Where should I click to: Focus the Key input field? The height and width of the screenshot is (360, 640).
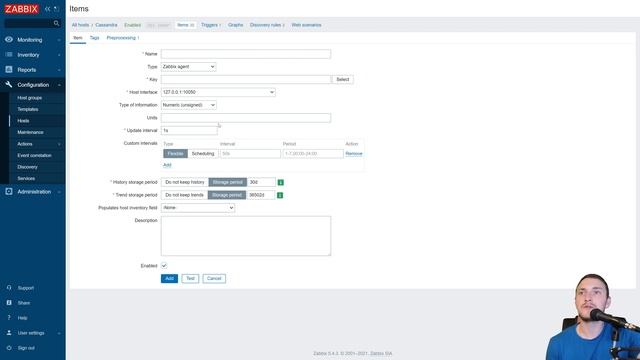[246, 79]
